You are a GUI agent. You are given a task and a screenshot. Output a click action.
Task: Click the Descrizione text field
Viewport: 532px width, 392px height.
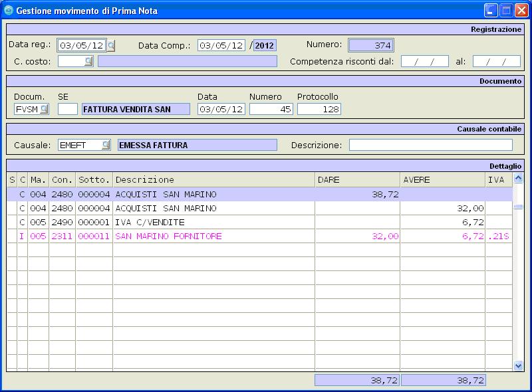click(430, 145)
